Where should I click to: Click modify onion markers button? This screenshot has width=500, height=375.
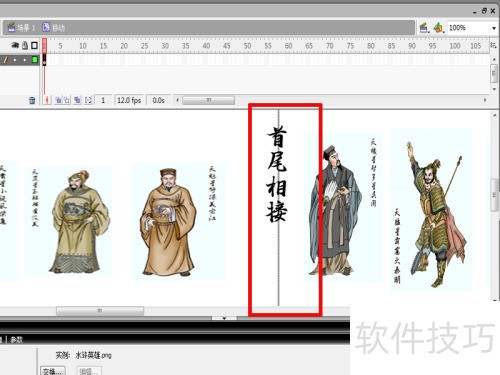pyautogui.click(x=88, y=100)
